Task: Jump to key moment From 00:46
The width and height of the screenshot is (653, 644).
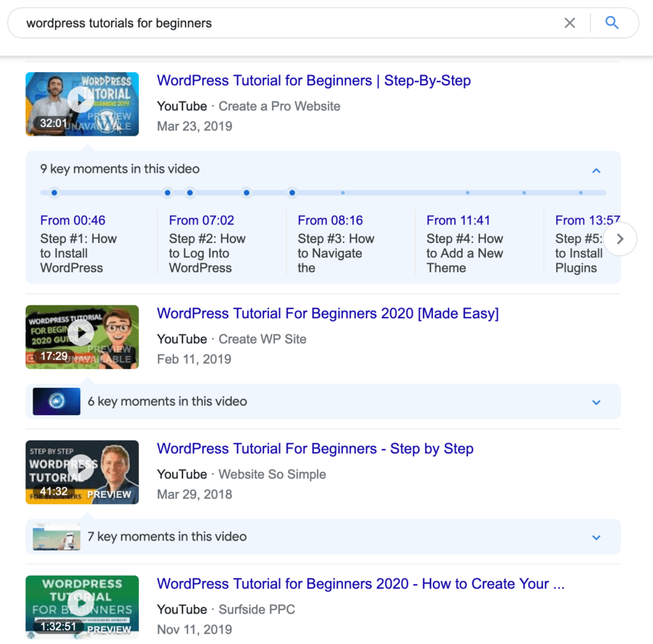Action: (73, 220)
